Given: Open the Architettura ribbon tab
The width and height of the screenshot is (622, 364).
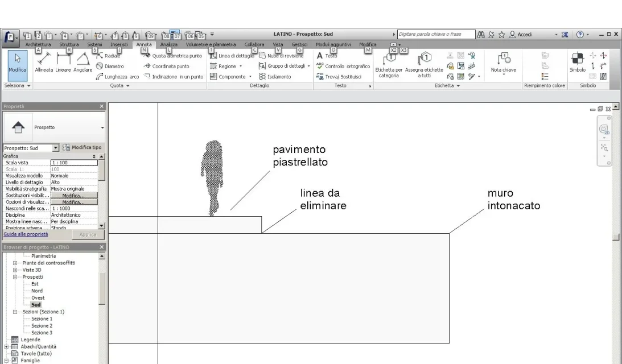Looking at the screenshot, I should pos(38,44).
